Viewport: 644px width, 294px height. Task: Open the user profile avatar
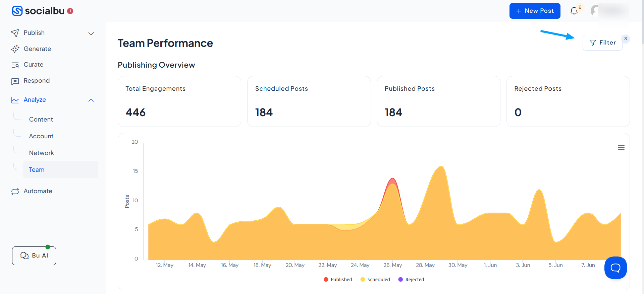(x=595, y=10)
